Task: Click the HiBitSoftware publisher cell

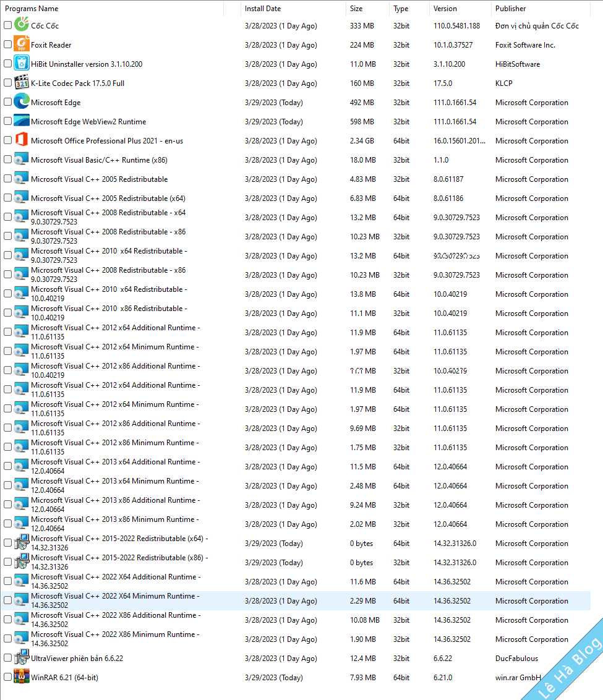Action: [x=518, y=64]
